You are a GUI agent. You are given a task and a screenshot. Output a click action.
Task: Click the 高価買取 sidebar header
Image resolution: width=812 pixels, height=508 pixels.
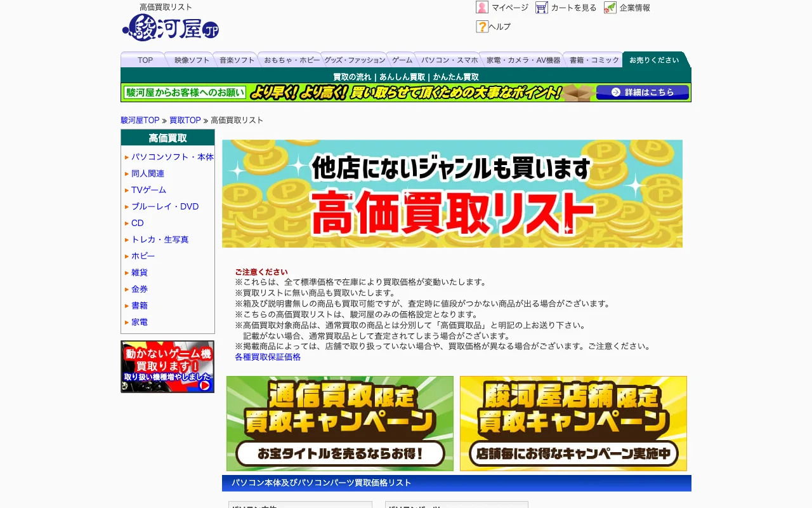click(167, 138)
